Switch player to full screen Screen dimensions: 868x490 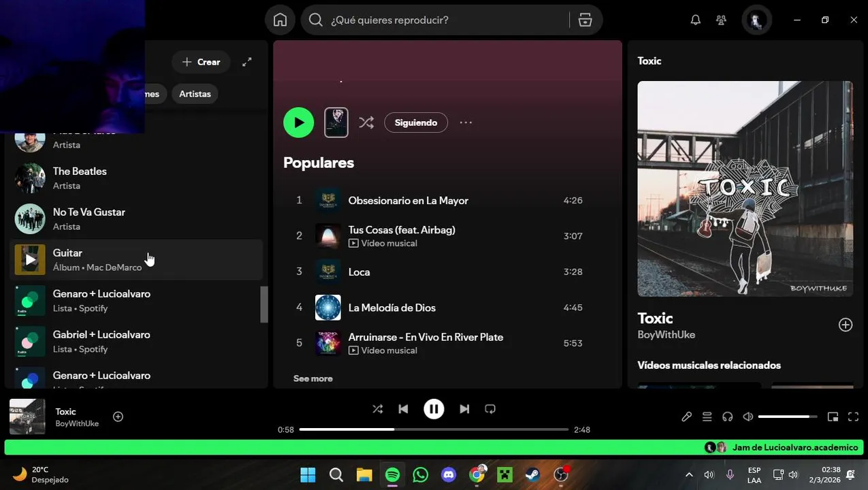pos(853,416)
